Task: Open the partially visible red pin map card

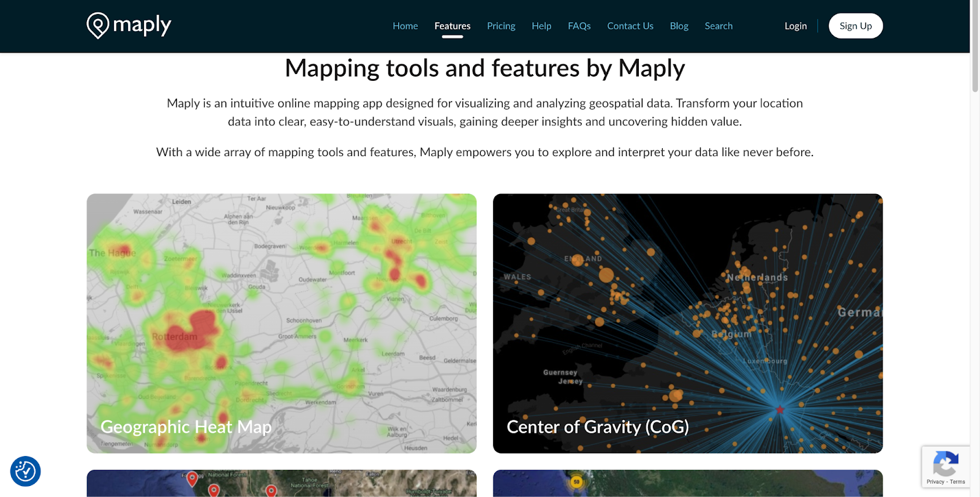Action: (282, 484)
